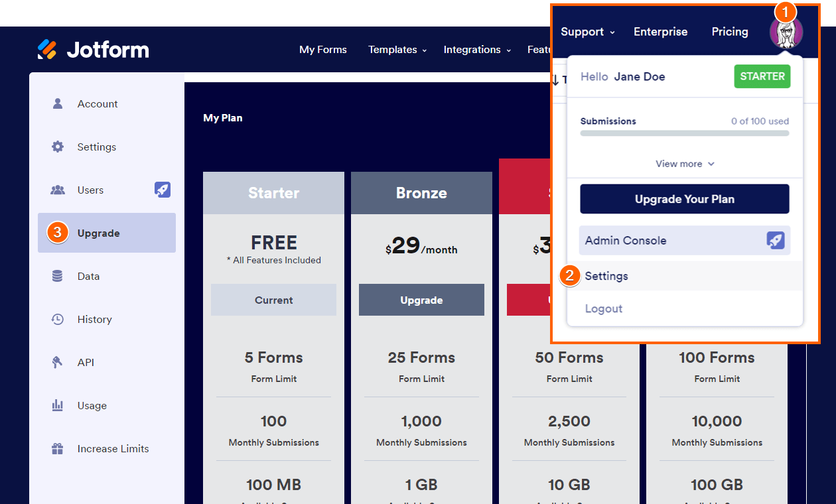Select Settings in the profile dropdown

685,276
